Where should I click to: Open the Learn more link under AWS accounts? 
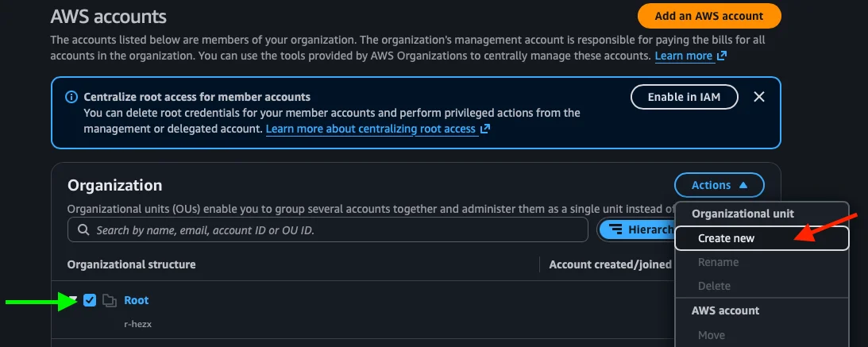(683, 56)
